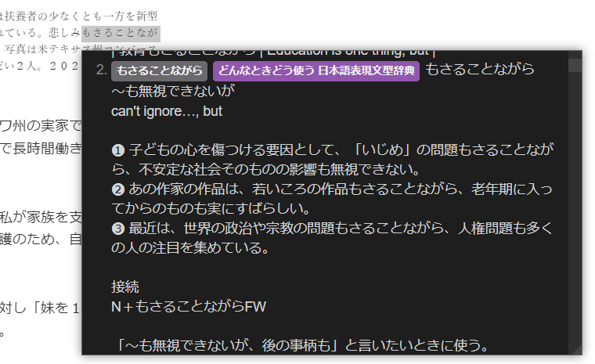This screenshot has width=595, height=364.
Task: Click entry number 2. in the popup
Action: 102,70
